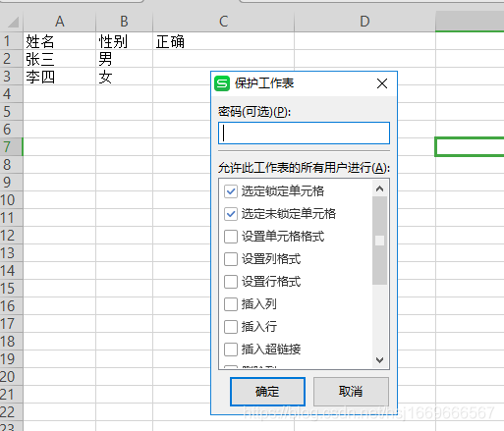Confirm with the 确定 button
This screenshot has width=504, height=431.
coord(267,392)
